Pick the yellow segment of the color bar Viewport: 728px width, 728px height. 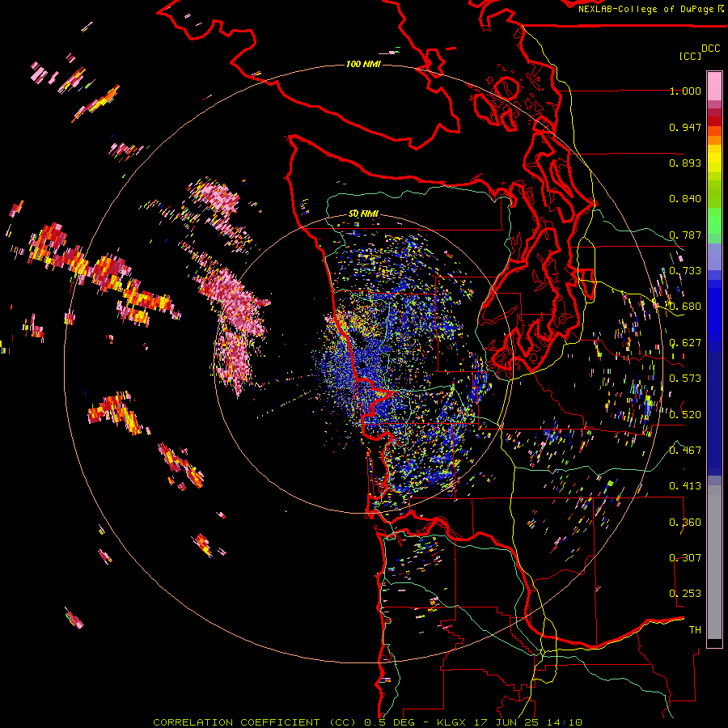pos(714,159)
